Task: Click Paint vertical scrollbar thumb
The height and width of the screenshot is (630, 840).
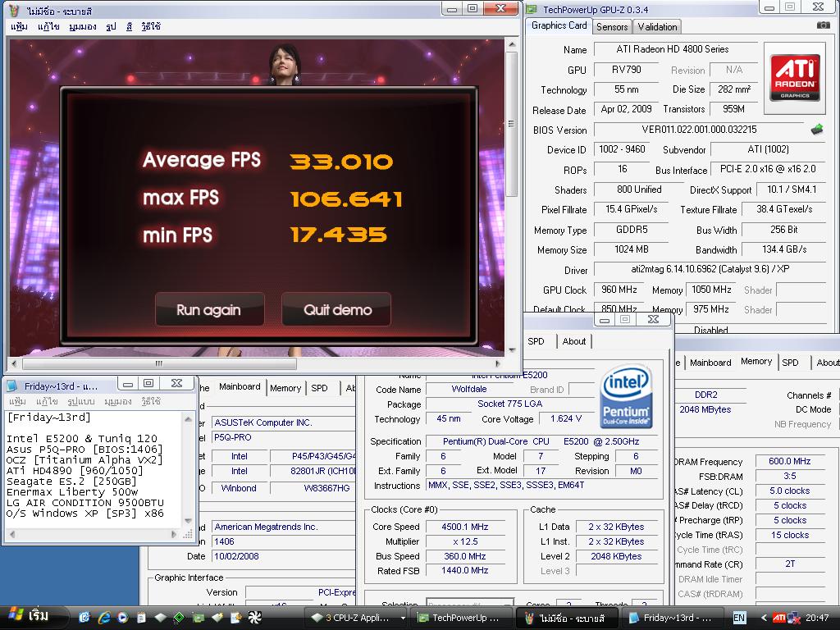Action: (512, 124)
